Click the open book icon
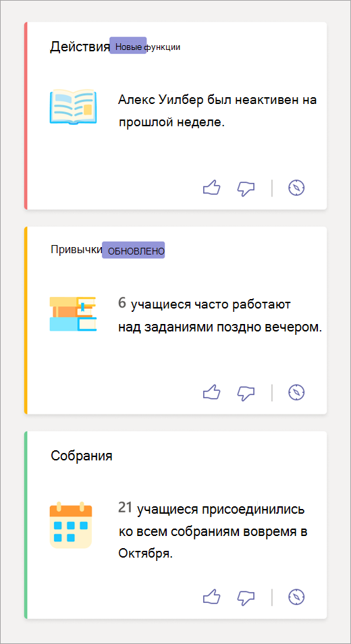Viewport: 351px width, 644px height. (73, 107)
